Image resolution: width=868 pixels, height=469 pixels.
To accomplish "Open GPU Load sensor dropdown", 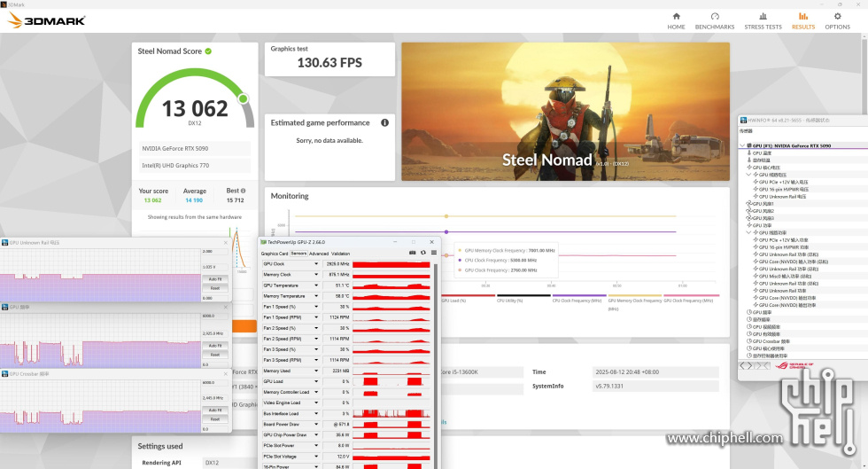I will pyautogui.click(x=316, y=381).
